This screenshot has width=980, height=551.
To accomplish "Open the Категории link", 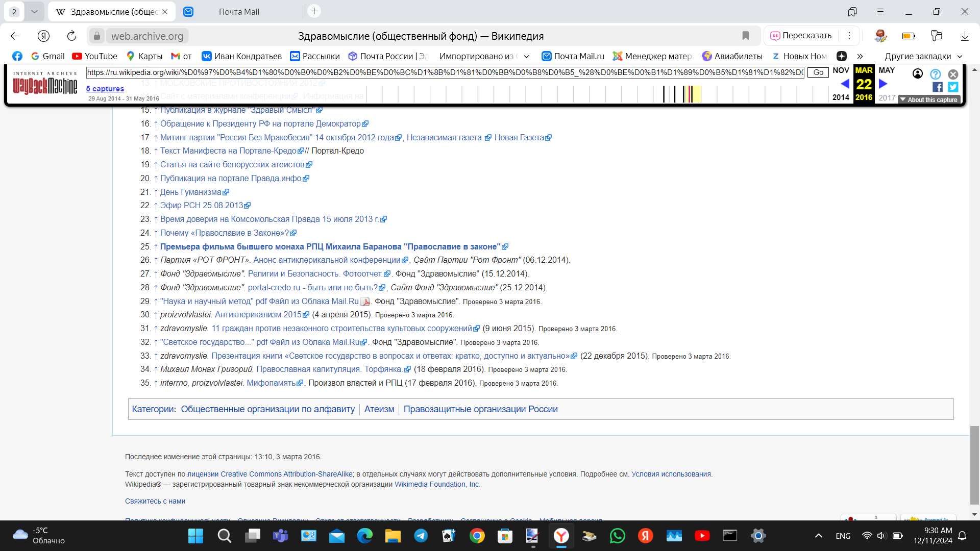I will pyautogui.click(x=153, y=409).
